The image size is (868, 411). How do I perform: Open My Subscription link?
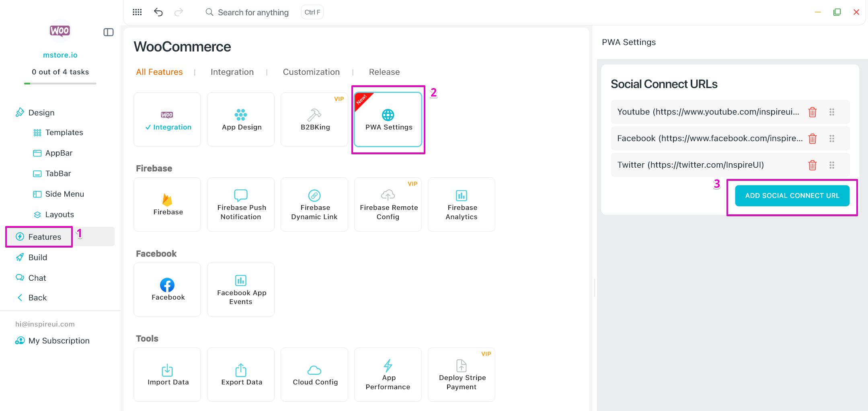click(59, 341)
